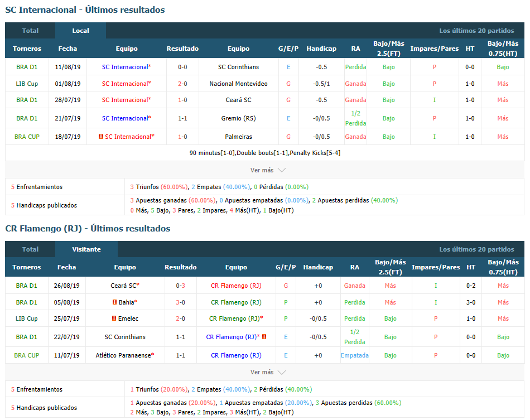
Task: Click 'Empatada' in the Atlético Paranaense row
Action: 355,355
